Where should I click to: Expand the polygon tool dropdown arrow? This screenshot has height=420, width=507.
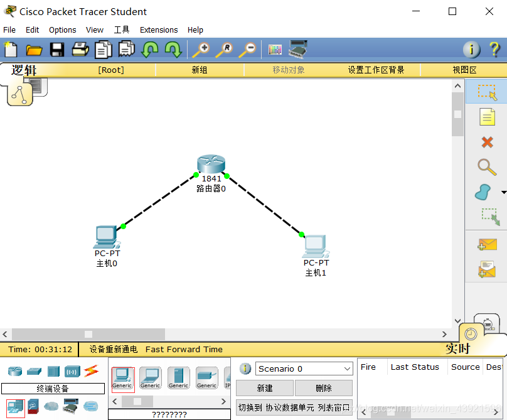(x=504, y=192)
